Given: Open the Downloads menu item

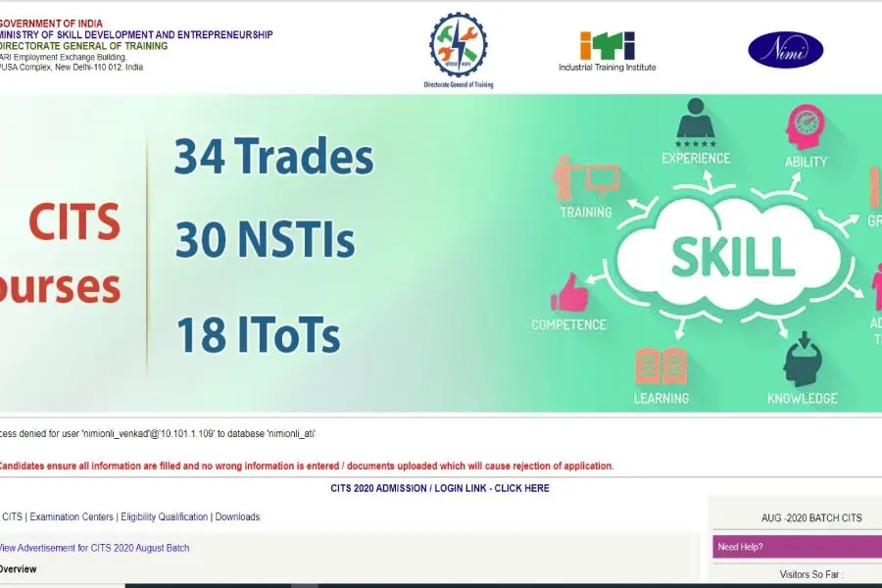Looking at the screenshot, I should point(237,516).
